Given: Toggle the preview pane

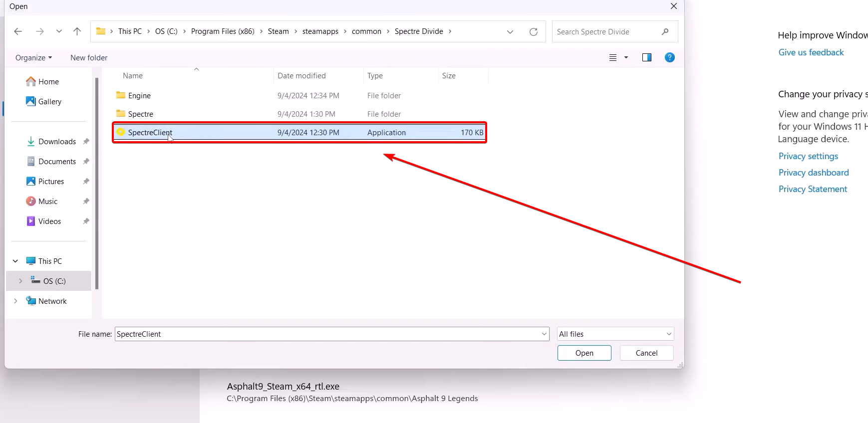Looking at the screenshot, I should [647, 57].
